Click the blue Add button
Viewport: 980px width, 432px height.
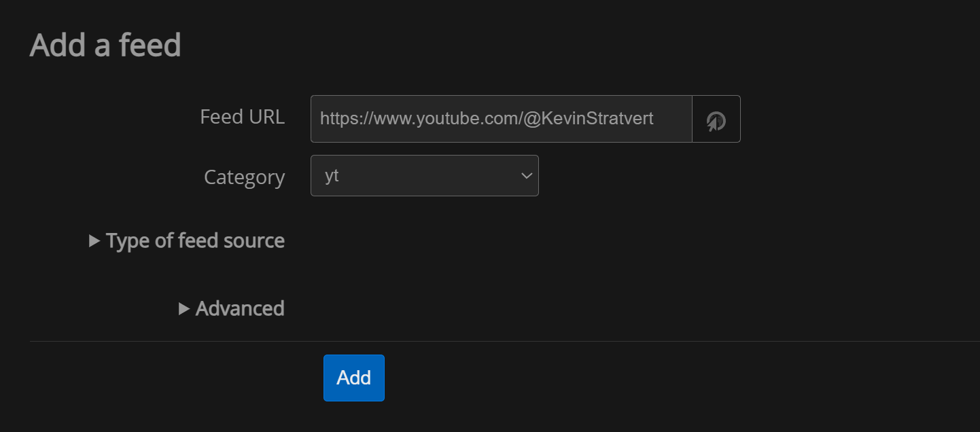click(354, 378)
